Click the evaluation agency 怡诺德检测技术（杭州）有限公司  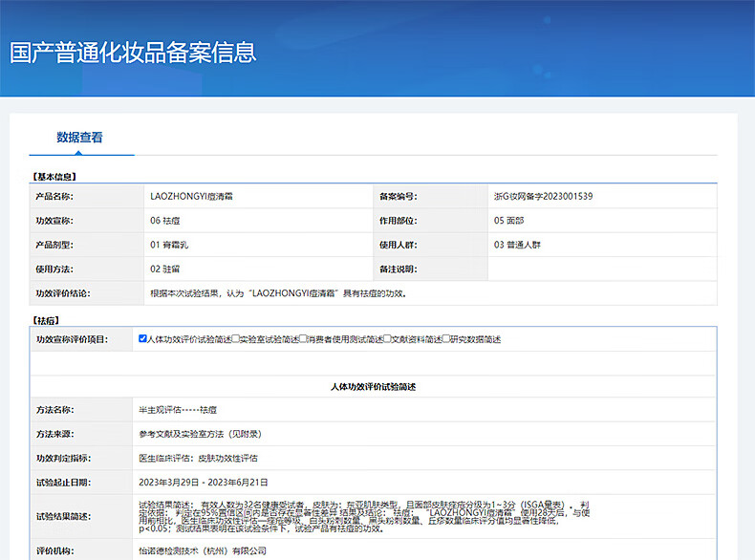pyautogui.click(x=203, y=550)
